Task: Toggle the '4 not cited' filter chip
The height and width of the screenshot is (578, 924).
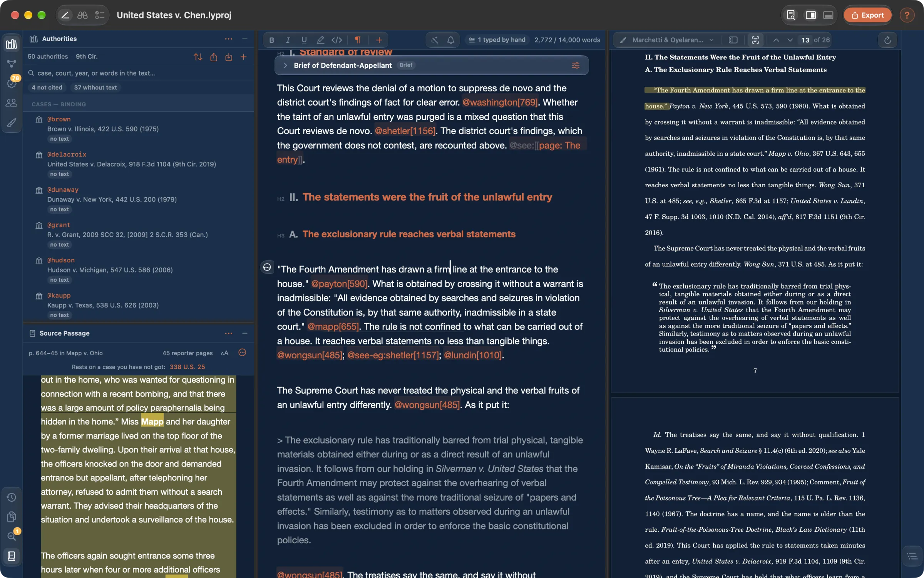Action: (47, 87)
